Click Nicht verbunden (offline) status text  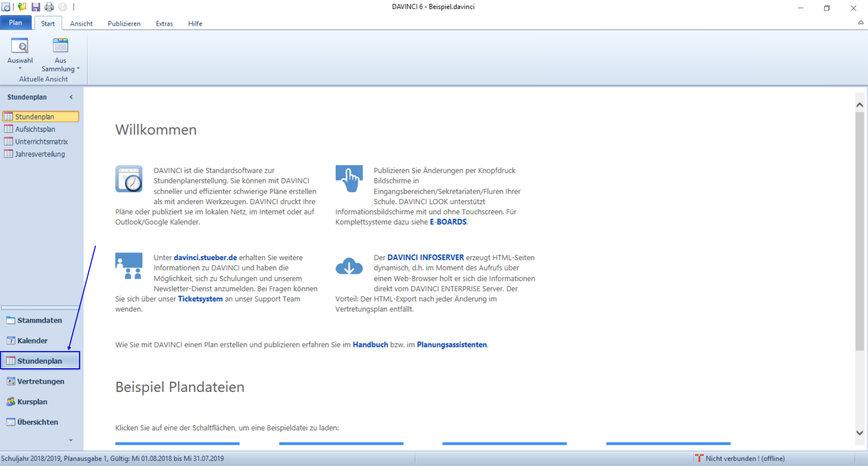click(745, 458)
